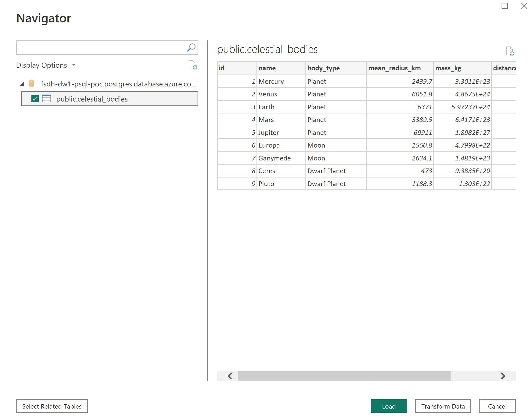Click the Venus name cell
The height and width of the screenshot is (420, 531).
click(281, 94)
